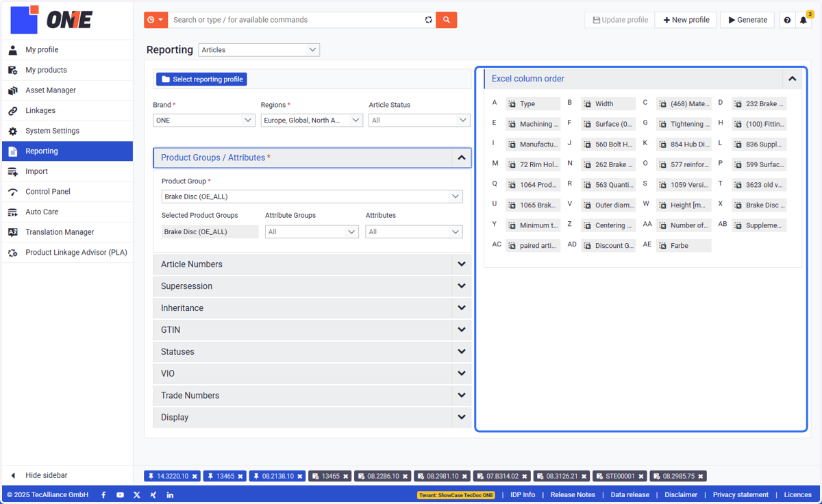The image size is (822, 504).
Task: Open the LinkedIn footer icon
Action: 170,494
